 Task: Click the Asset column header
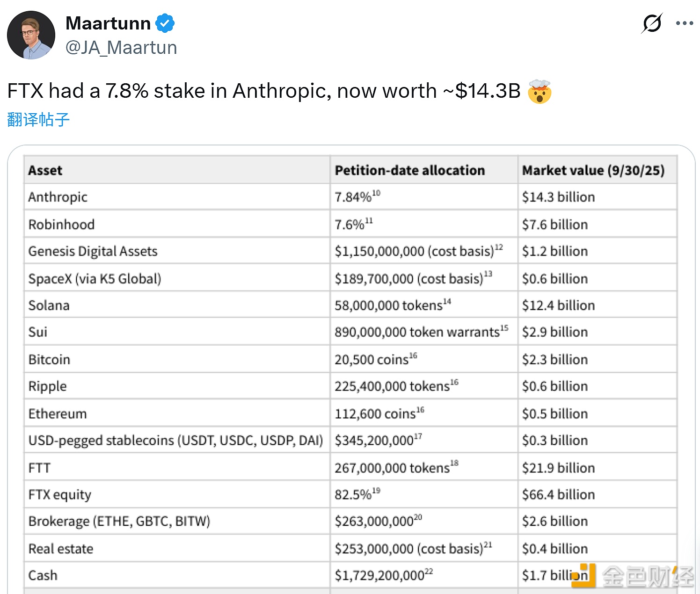pos(45,170)
